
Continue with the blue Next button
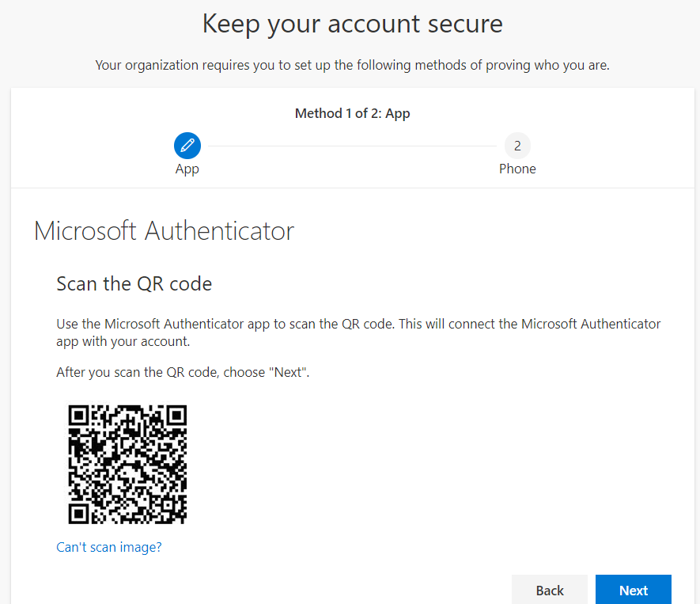(634, 591)
